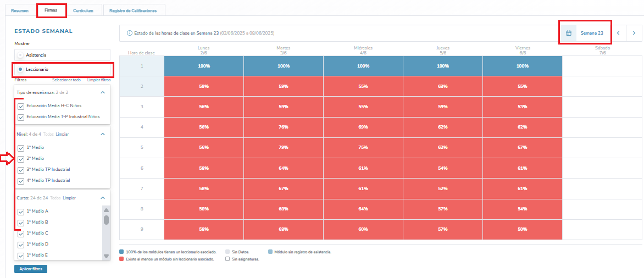Click the 64% cell for Miércoles hour 8
Image resolution: width=644 pixels, height=278 pixels.
(363, 209)
